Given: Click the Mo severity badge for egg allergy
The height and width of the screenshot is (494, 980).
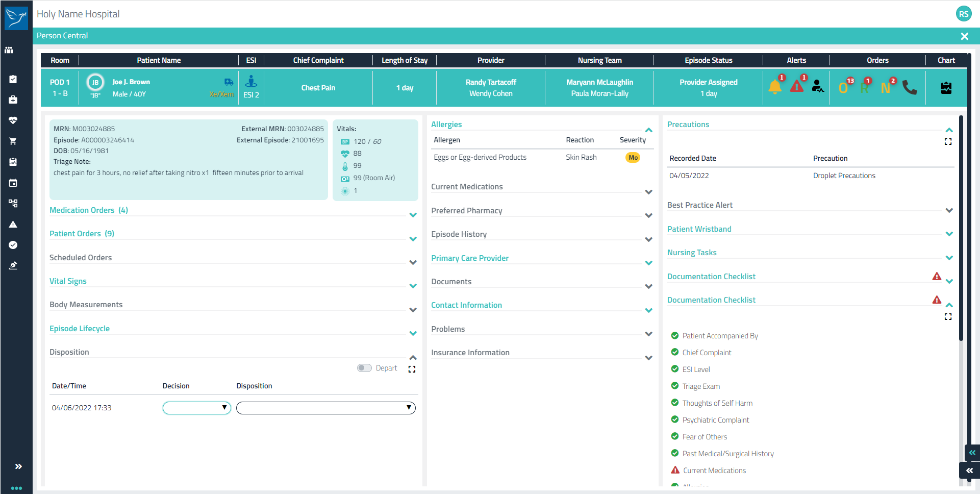Looking at the screenshot, I should (x=633, y=158).
